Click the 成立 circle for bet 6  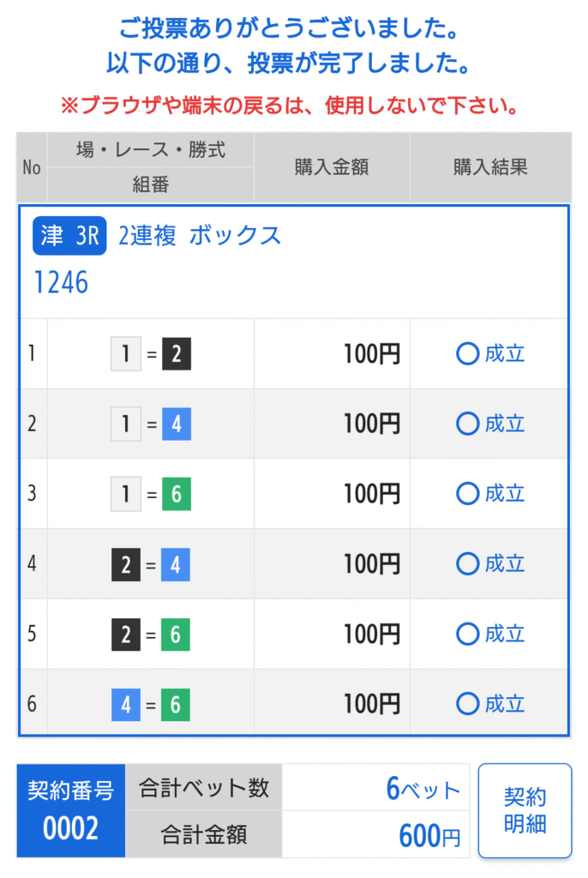[x=467, y=705]
